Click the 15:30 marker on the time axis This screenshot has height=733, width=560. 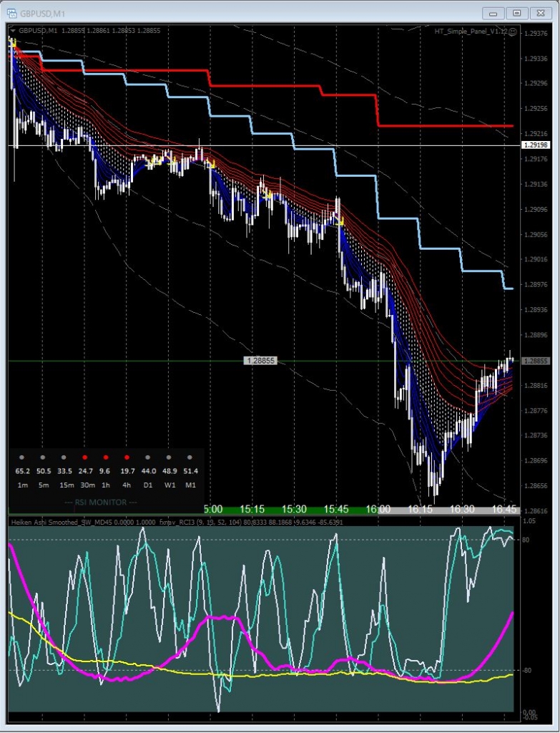pos(294,509)
